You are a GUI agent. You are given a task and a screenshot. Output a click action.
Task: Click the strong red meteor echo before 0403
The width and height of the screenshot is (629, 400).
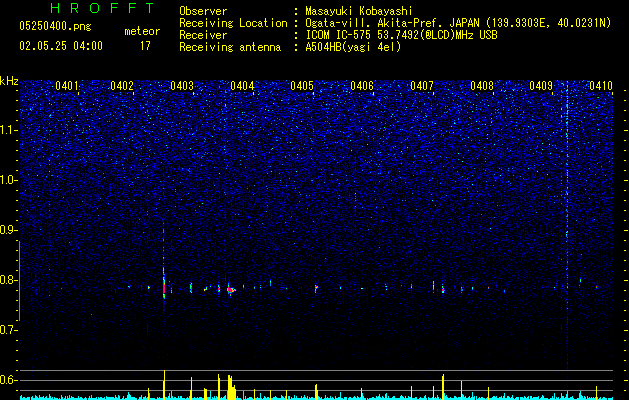click(164, 288)
